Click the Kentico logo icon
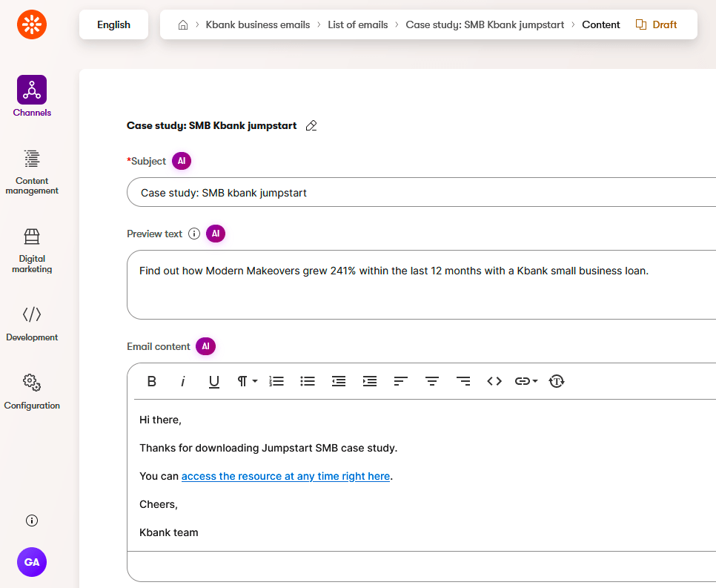Screen dimensions: 716x588 tap(32, 24)
